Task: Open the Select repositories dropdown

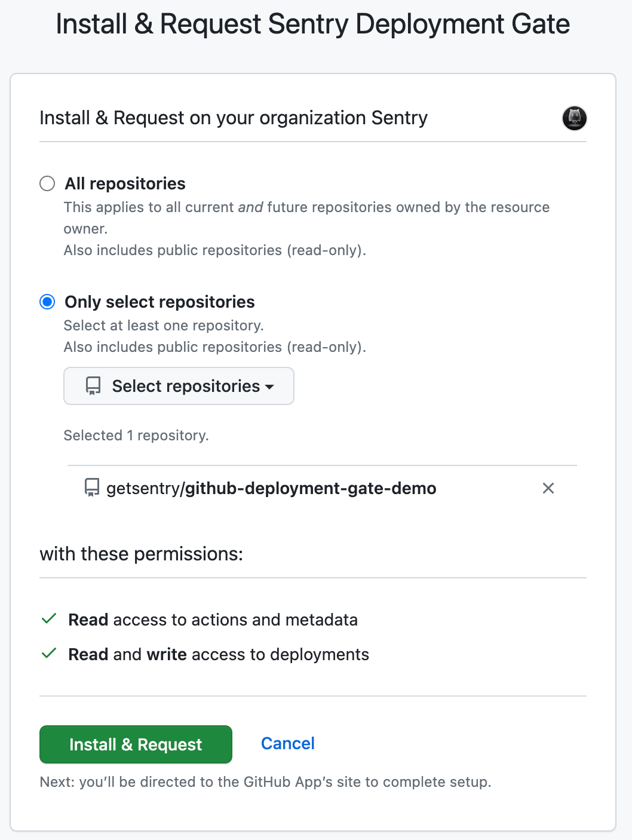Action: pyautogui.click(x=178, y=386)
